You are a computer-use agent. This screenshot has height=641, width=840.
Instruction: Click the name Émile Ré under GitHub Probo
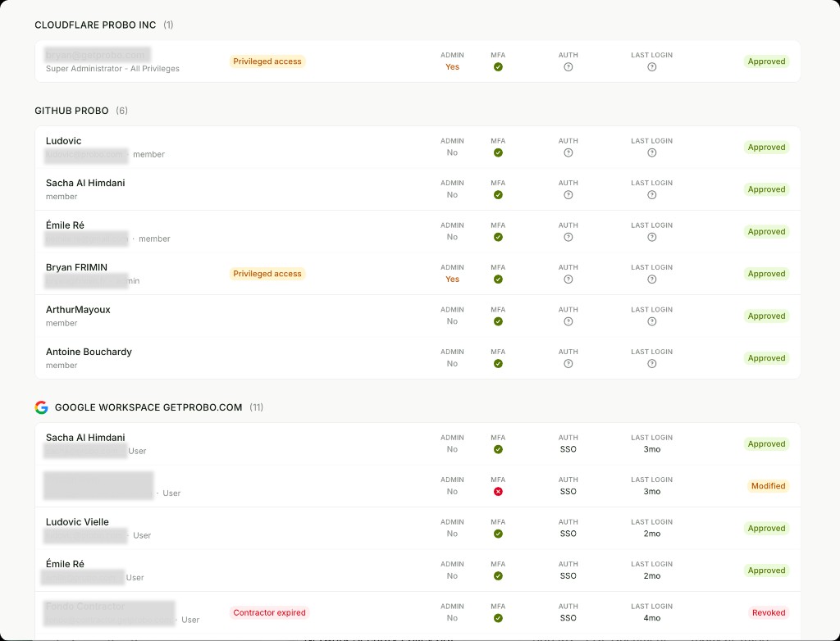point(65,225)
